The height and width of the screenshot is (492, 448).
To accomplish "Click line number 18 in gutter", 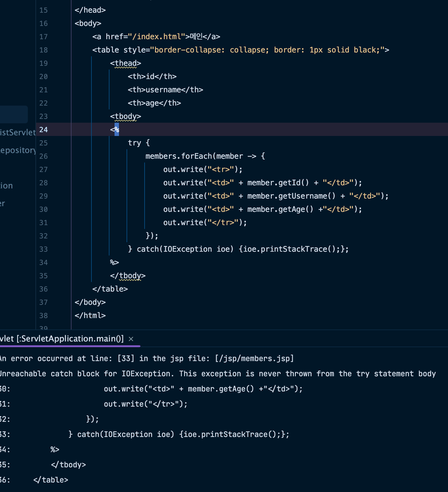I will [44, 50].
